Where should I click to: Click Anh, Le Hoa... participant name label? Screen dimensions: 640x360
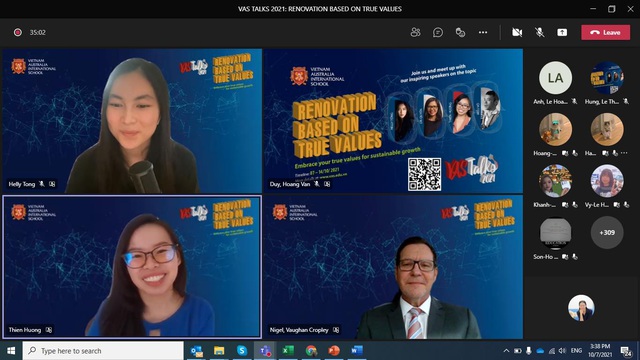pyautogui.click(x=550, y=102)
